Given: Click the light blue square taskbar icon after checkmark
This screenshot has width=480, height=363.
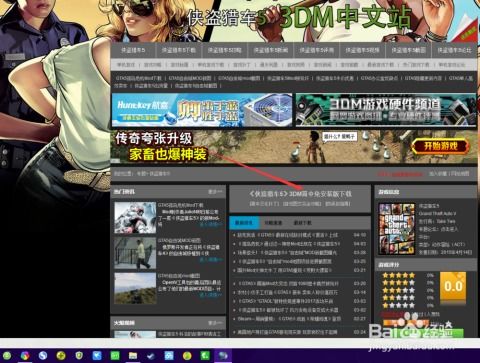Looking at the screenshot, I should [169, 356].
